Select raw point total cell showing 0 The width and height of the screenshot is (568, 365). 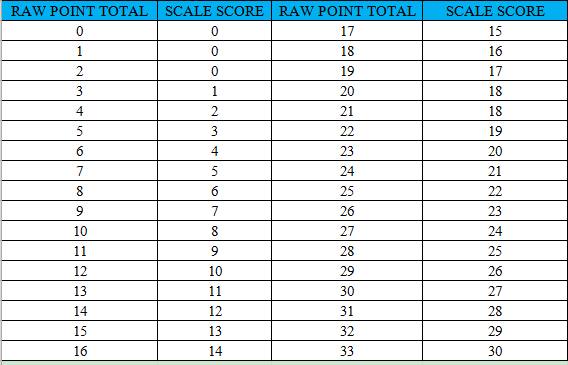[79, 31]
